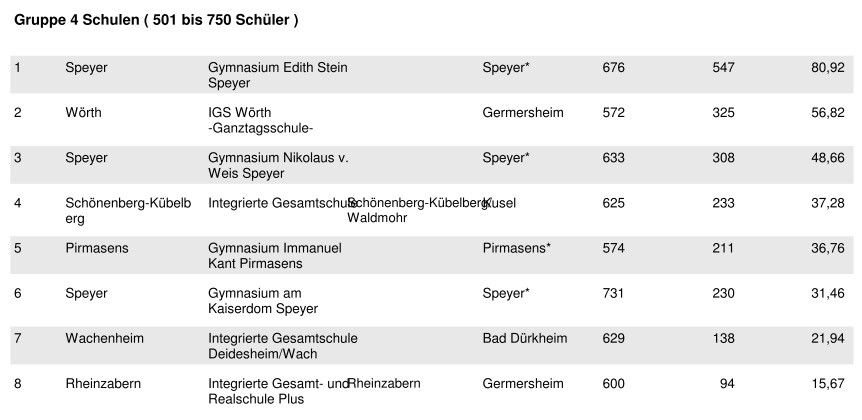Click the city Rheinzabern in row 8
This screenshot has width=862, height=420.
tap(103, 383)
